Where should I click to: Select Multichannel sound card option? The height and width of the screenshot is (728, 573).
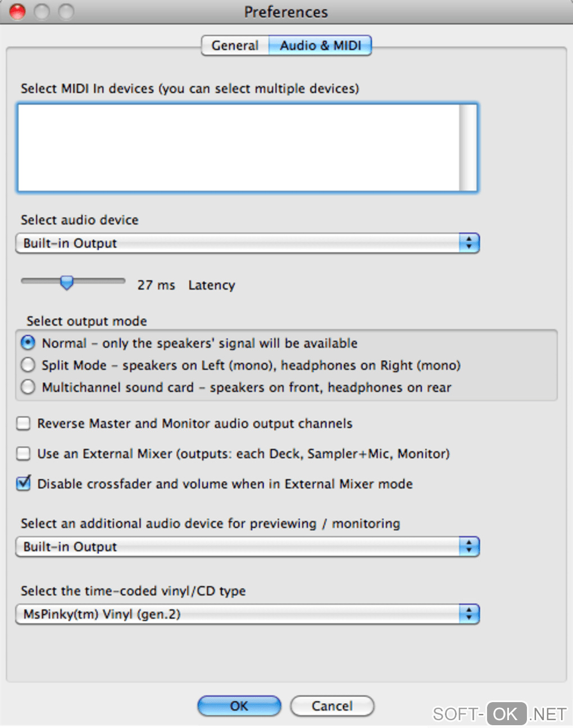tap(28, 387)
